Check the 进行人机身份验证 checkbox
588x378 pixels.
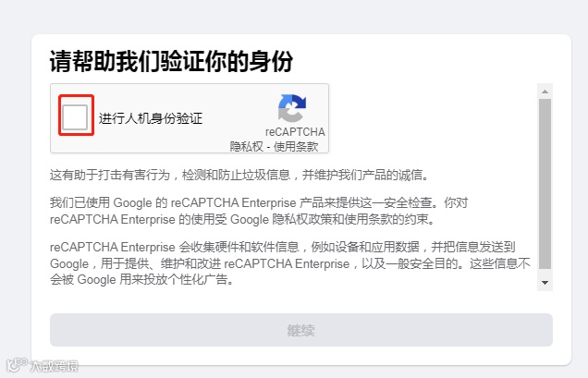(75, 117)
